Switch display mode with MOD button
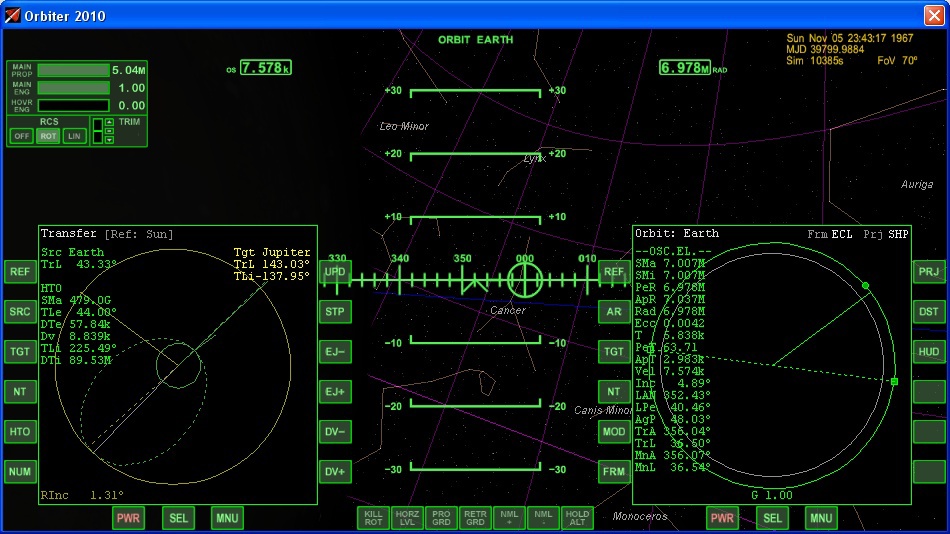 click(x=614, y=432)
